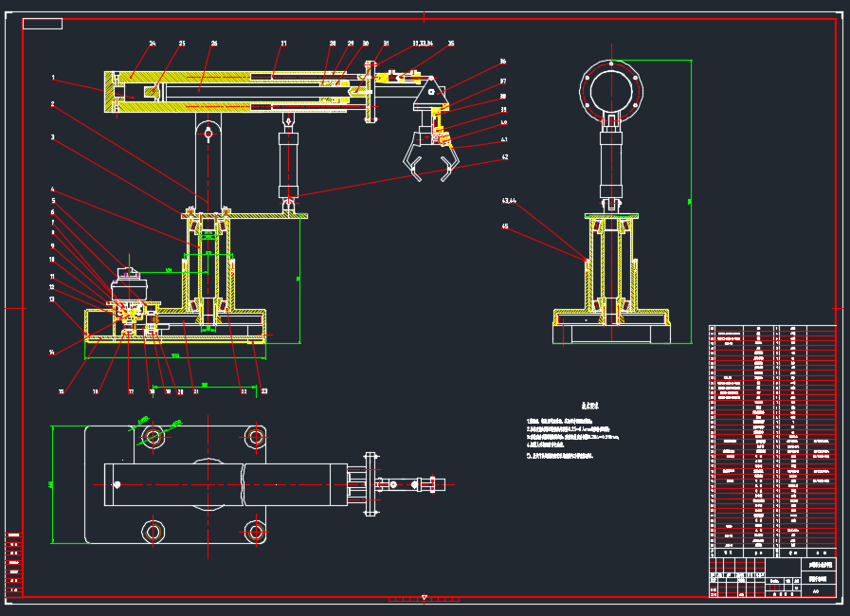Click part balloon number 40
The height and width of the screenshot is (616, 850).
click(503, 123)
